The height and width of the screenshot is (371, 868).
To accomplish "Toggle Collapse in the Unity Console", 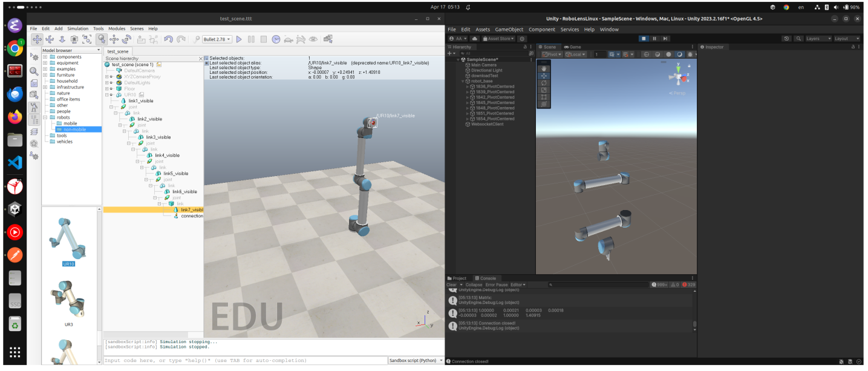I will [x=474, y=284].
